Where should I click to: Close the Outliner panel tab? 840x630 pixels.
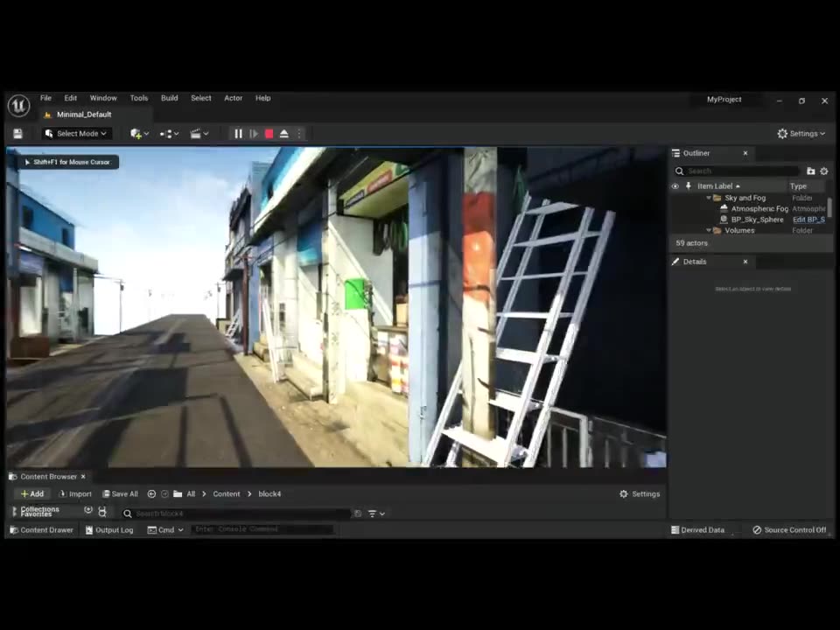point(745,153)
